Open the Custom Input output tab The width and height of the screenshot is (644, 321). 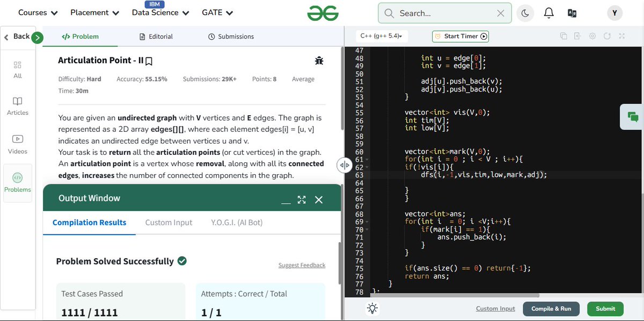pos(169,222)
